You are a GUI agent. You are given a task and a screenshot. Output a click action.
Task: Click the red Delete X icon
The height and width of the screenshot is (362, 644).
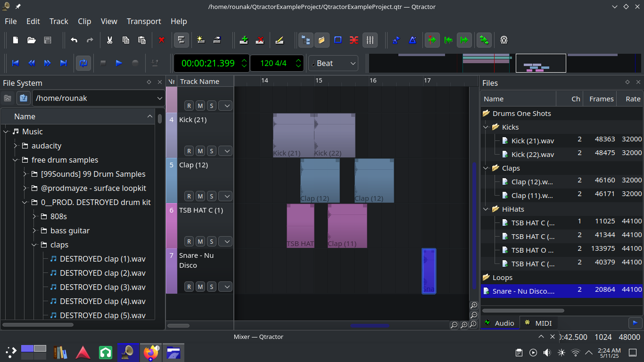click(x=162, y=40)
